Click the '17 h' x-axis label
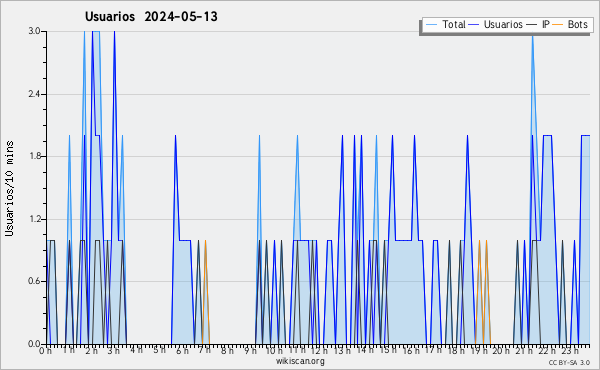600x370 pixels. pos(433,350)
